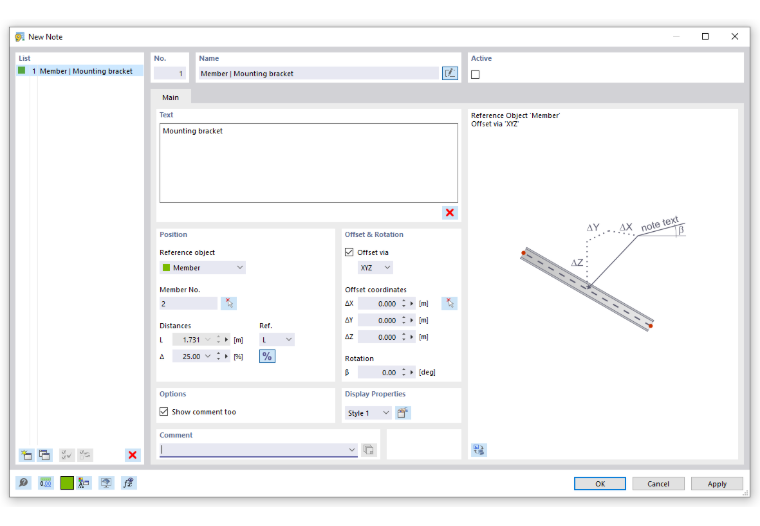Click the units and decimals icon
This screenshot has height=526, width=760.
46,483
